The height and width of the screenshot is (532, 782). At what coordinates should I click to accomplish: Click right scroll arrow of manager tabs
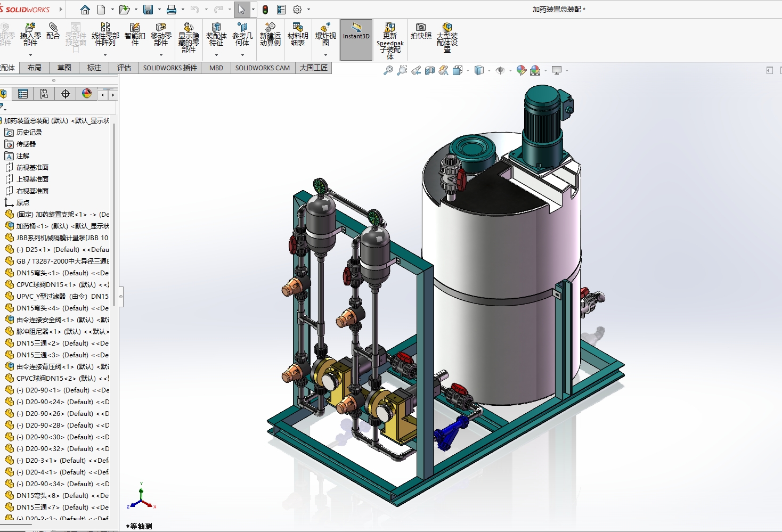(113, 95)
